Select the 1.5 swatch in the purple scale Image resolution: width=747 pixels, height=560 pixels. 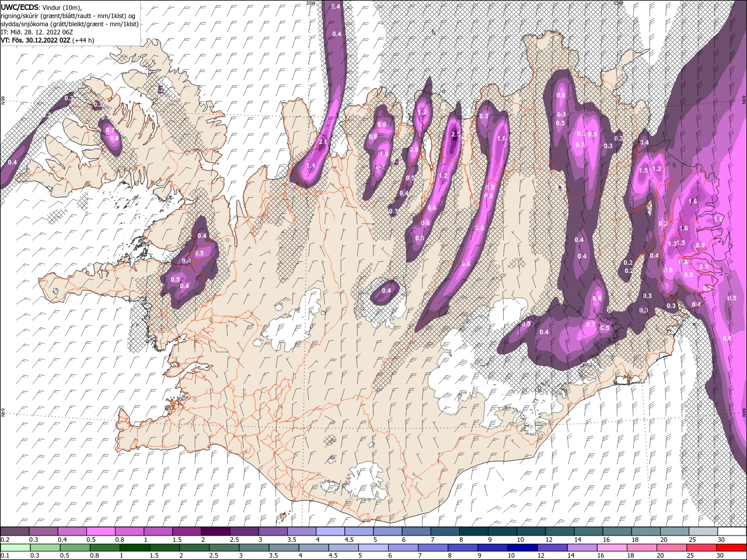coord(187,531)
